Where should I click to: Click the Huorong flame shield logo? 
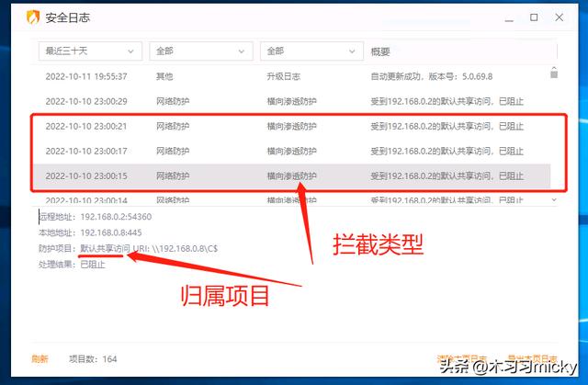(33, 17)
